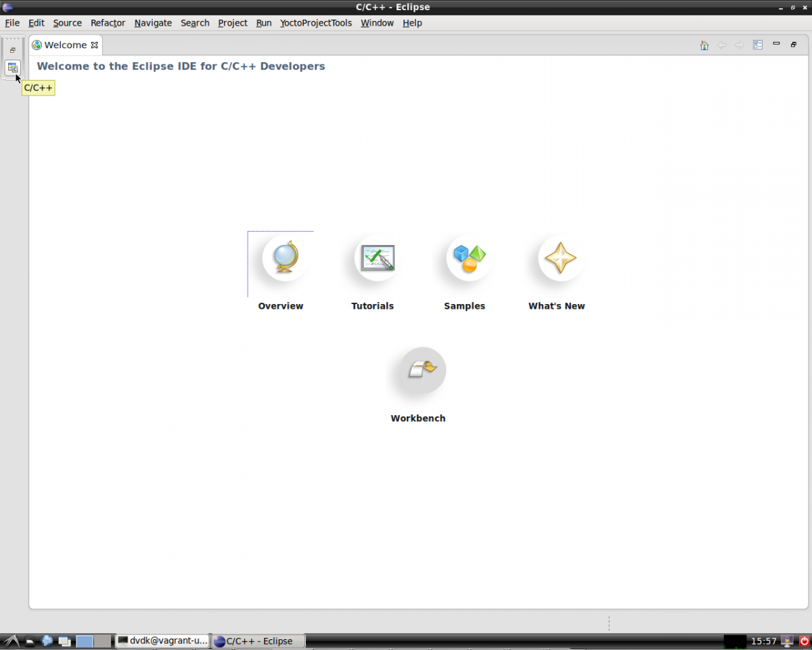Open the YoctoProjectTools menu
Image resolution: width=812 pixels, height=650 pixels.
click(x=316, y=23)
